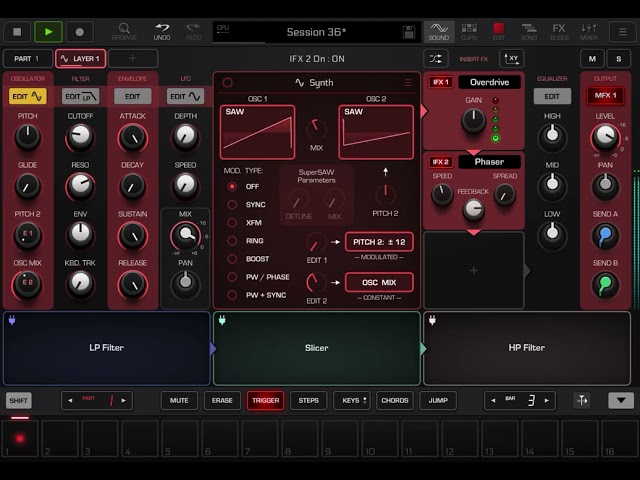Start recording with the record button
Screen dimensions: 640x480
coord(80,32)
